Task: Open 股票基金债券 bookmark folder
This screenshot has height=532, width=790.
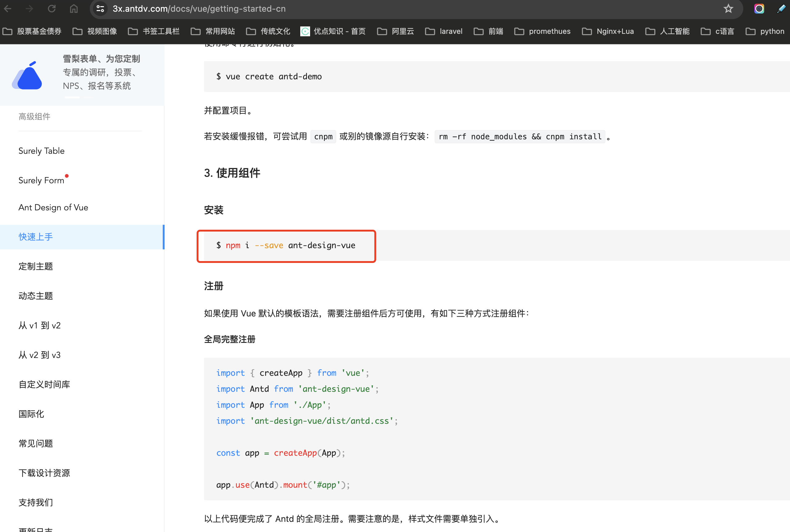Action: click(32, 31)
